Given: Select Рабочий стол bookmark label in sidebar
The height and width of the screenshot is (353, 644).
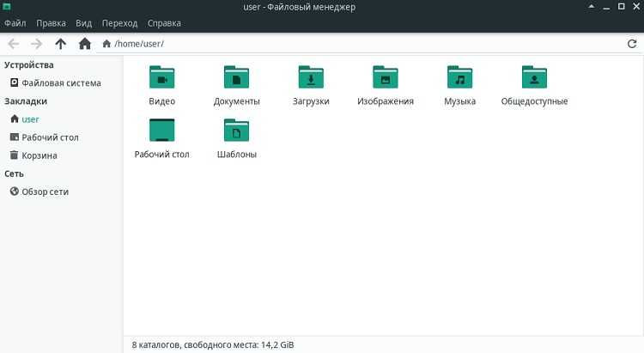Looking at the screenshot, I should coord(50,137).
